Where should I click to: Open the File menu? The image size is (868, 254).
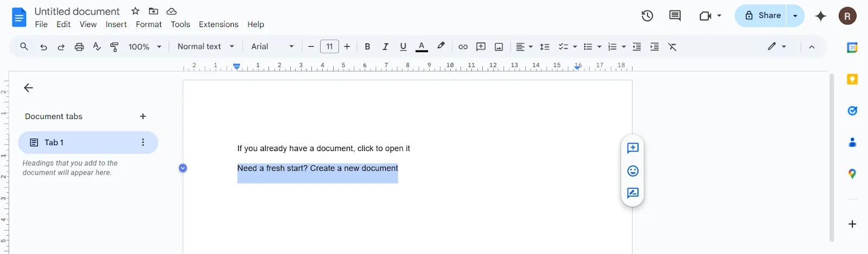pyautogui.click(x=41, y=24)
